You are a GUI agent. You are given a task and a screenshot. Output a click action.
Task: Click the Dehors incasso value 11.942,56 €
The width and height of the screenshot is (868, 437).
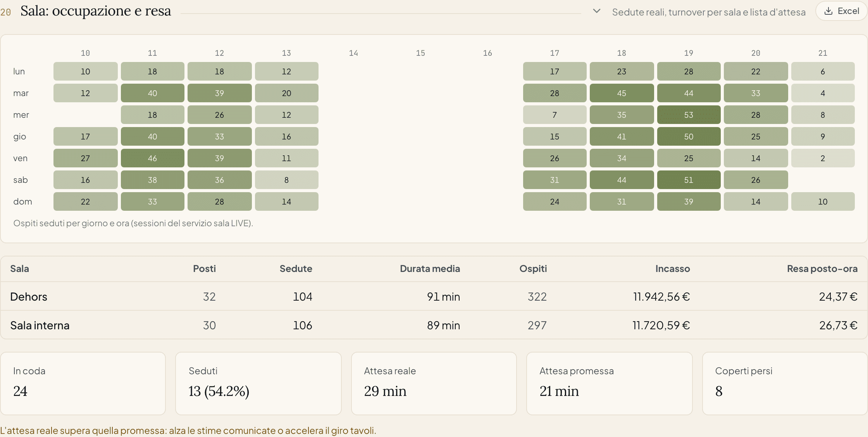point(661,296)
